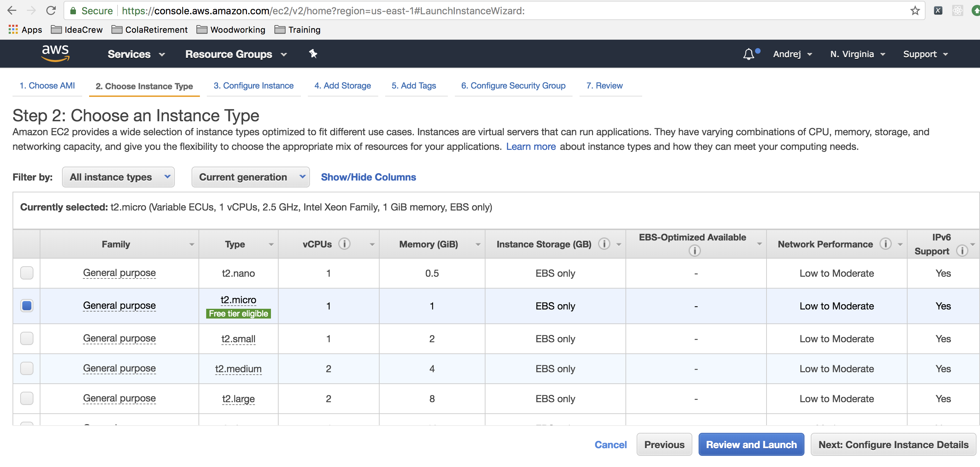Go to step 3 Configure Instance
The image size is (980, 467).
254,86
